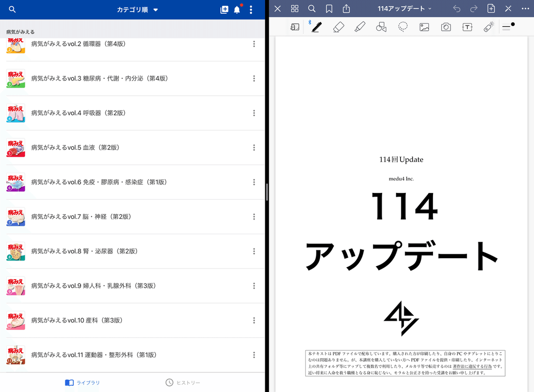Viewport: 534px width, 392px height.
Task: Open options for vol.8 腎・泌尿器 row
Action: (254, 251)
